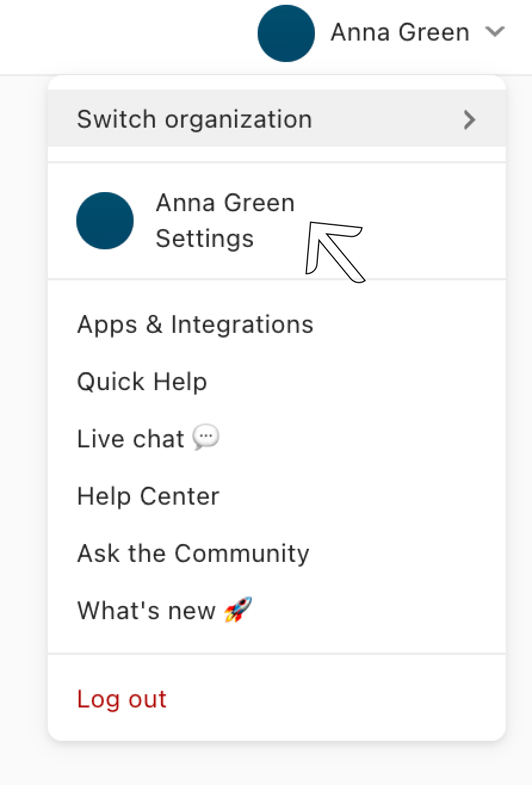The width and height of the screenshot is (532, 785).
Task: Click the avatar circle beside Settings
Action: [105, 221]
